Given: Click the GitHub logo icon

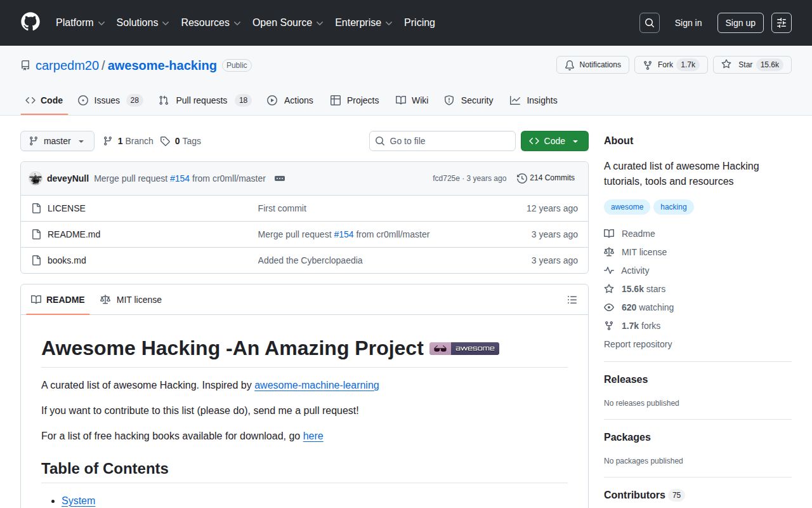Looking at the screenshot, I should pos(30,23).
